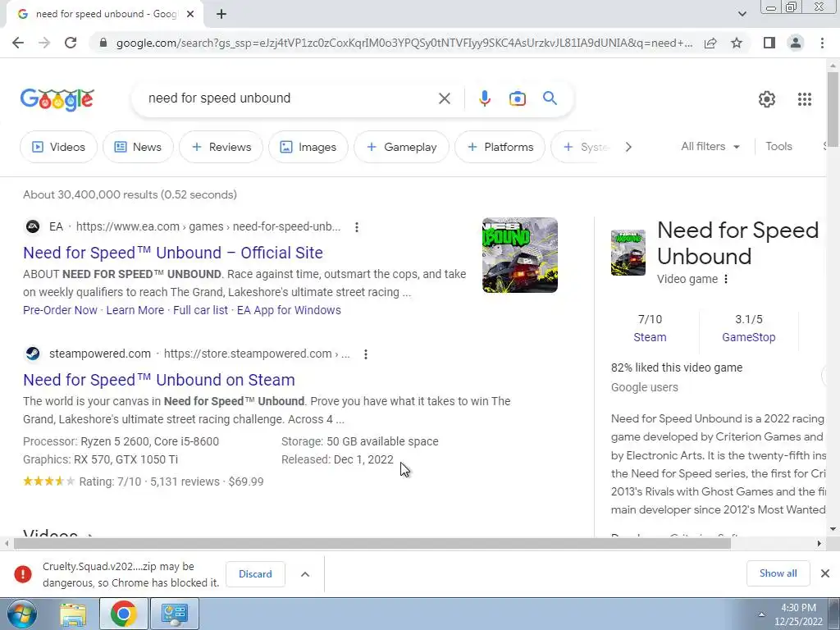Open the Unbound cover art thumbnail
Image resolution: width=840 pixels, height=630 pixels.
point(519,255)
